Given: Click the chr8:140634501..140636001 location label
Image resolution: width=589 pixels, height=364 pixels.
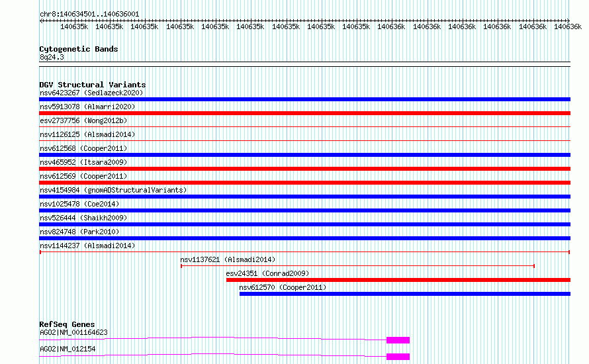Looking at the screenshot, I should 89,15.
